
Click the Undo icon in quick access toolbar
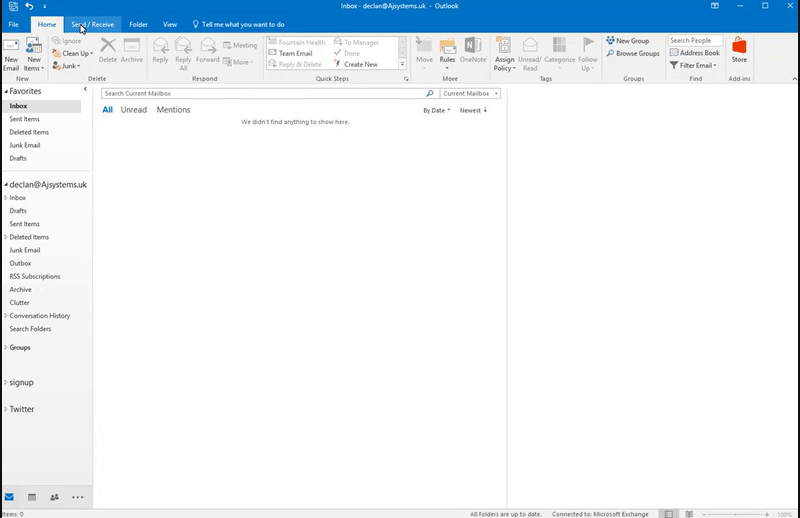[30, 7]
